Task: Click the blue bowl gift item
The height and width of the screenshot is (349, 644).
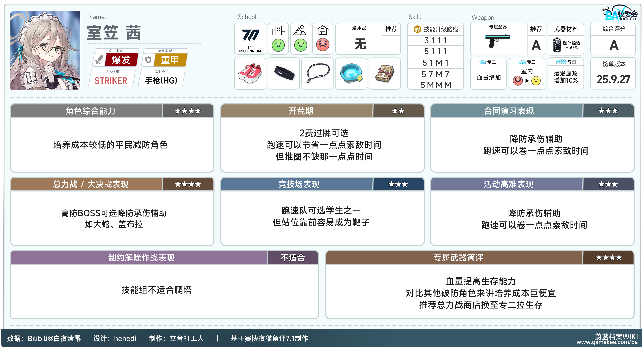Action: click(351, 73)
